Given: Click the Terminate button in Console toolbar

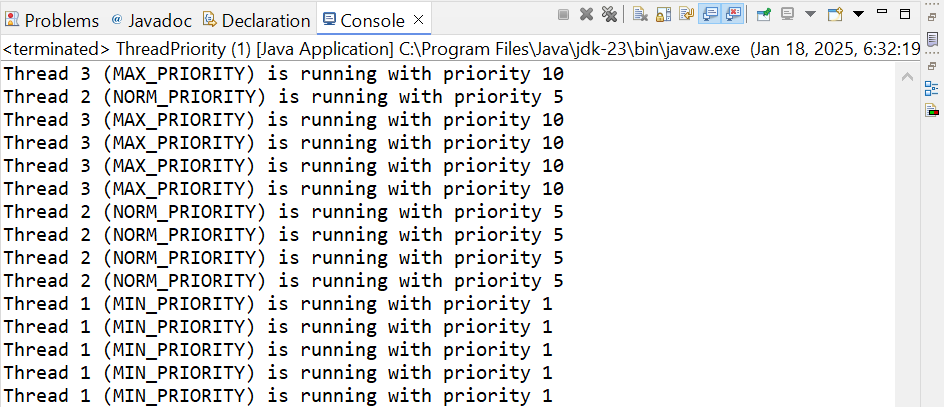Looking at the screenshot, I should tap(563, 15).
